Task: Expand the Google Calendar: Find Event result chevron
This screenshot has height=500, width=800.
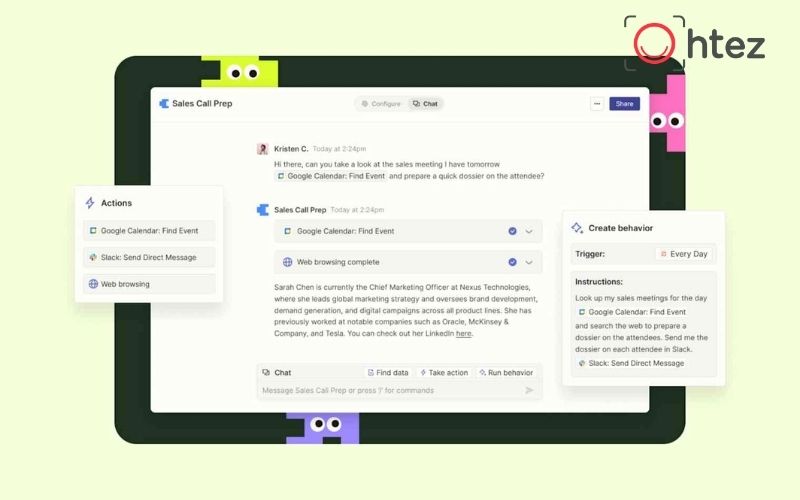Action: coord(529,231)
